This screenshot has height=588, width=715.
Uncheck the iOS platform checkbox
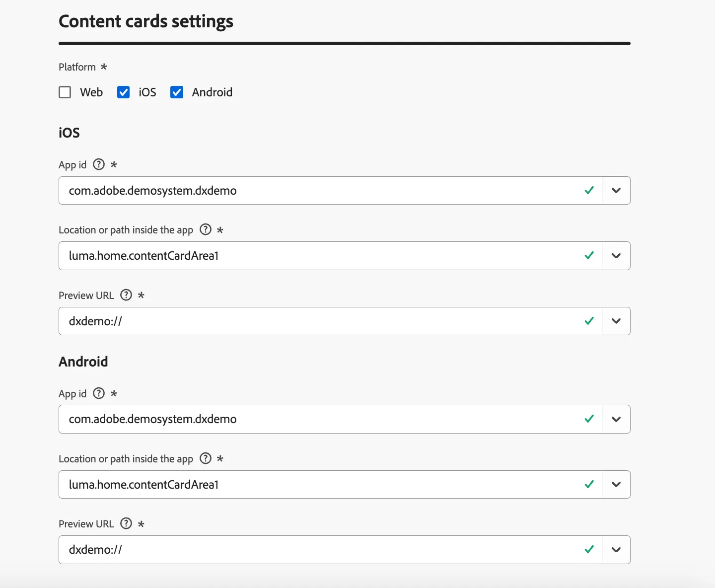(x=124, y=92)
